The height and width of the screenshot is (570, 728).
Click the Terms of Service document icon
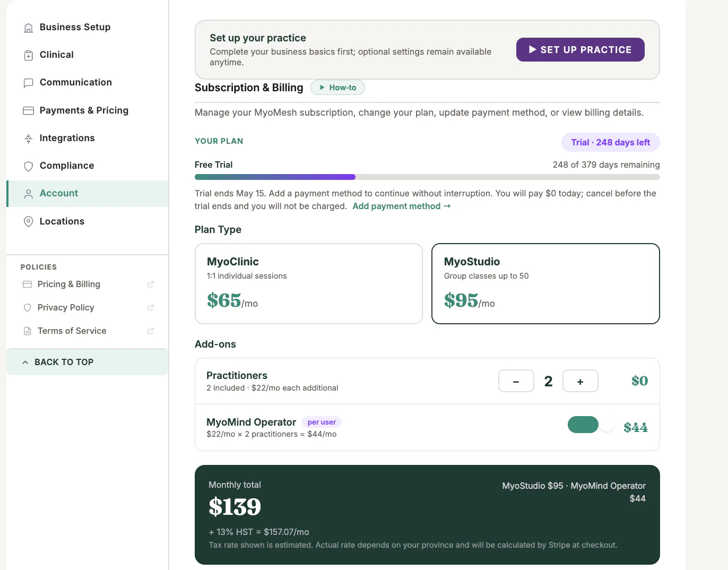(x=27, y=331)
